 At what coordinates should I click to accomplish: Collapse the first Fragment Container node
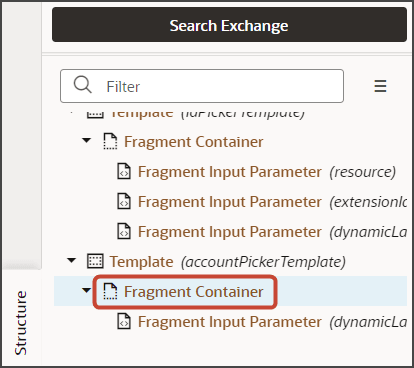pyautogui.click(x=86, y=140)
